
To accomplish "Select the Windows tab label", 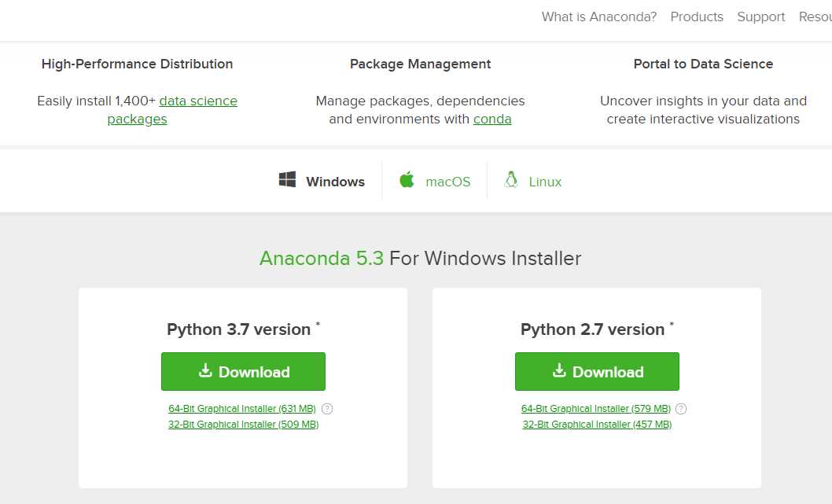I will 335,182.
